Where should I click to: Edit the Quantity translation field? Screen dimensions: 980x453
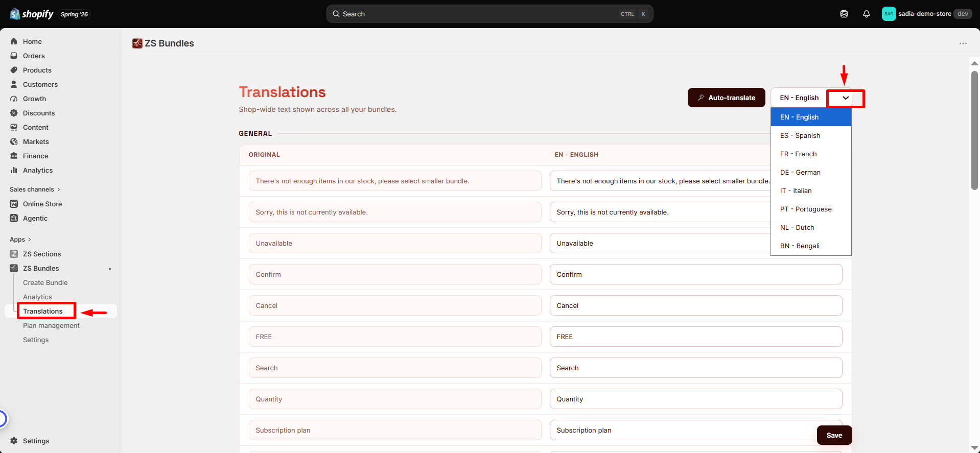coord(696,399)
